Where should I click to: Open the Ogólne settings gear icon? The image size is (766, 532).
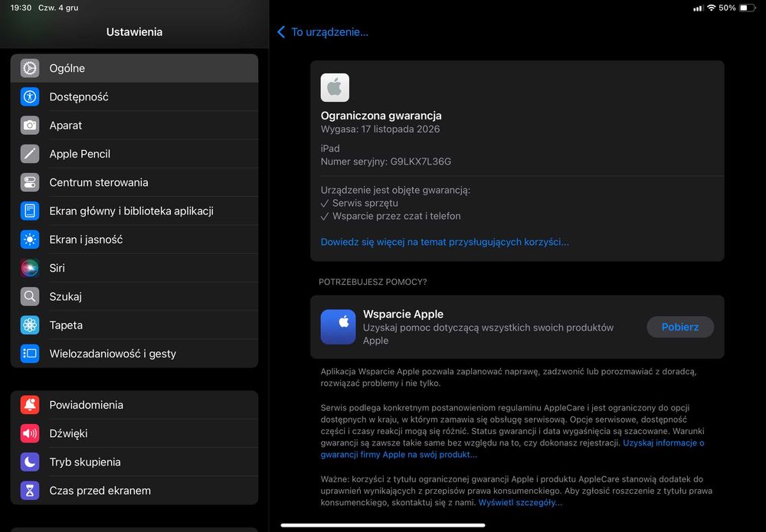pyautogui.click(x=30, y=68)
